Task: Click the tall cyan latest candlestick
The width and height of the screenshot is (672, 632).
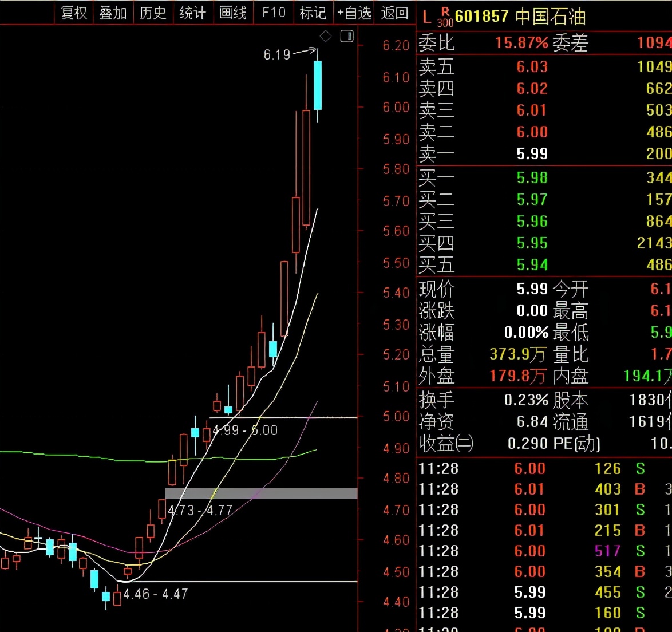Action: (x=318, y=85)
